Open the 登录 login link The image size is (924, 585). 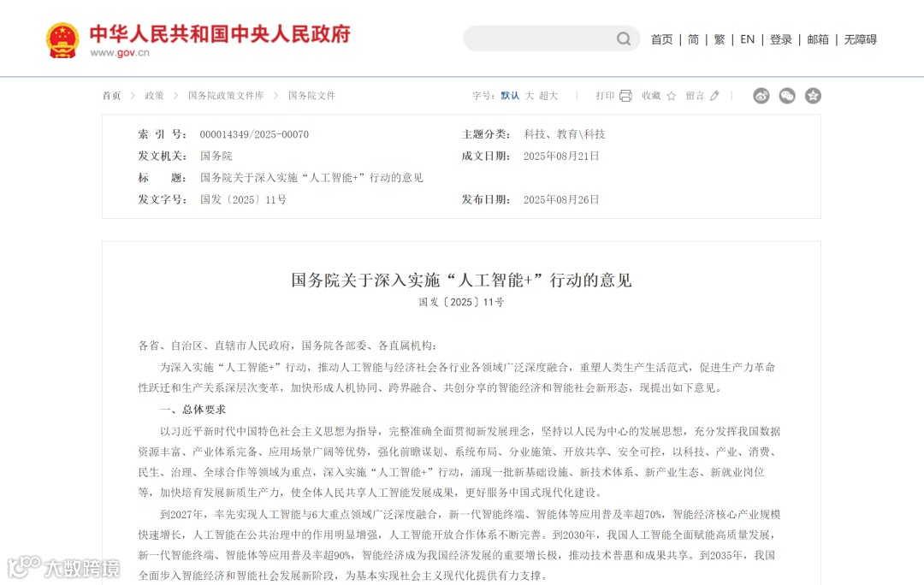(x=781, y=39)
